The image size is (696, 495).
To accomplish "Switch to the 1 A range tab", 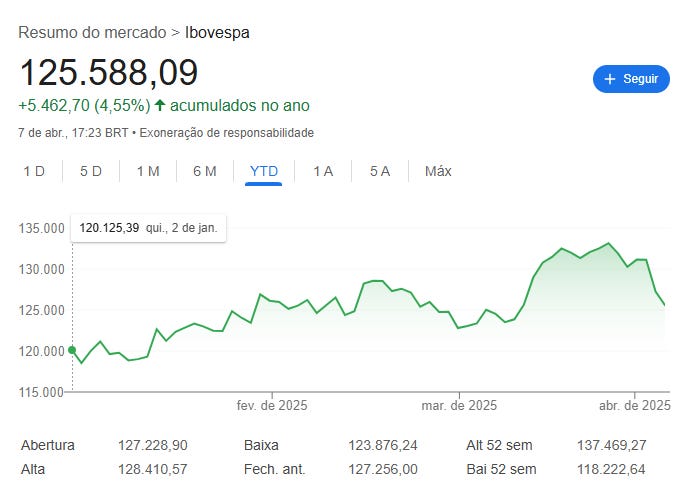I will 323,171.
